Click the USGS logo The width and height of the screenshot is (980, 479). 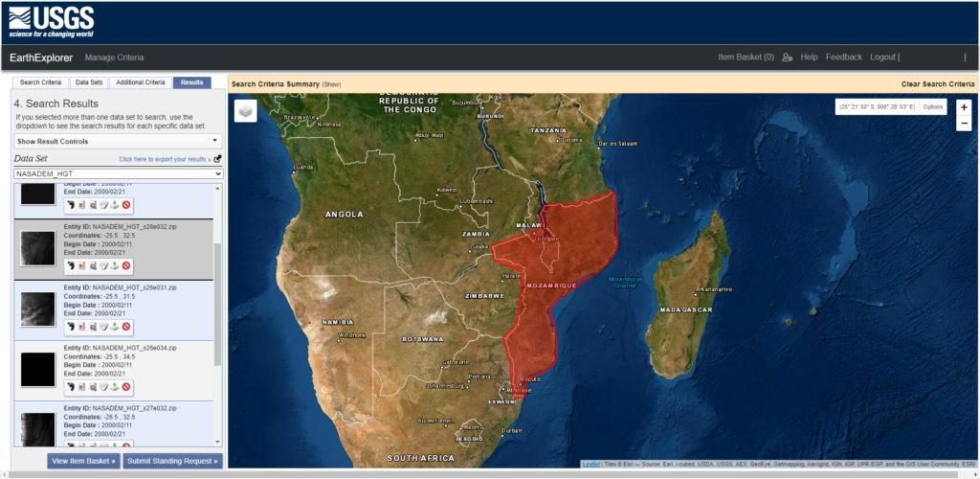52,22
